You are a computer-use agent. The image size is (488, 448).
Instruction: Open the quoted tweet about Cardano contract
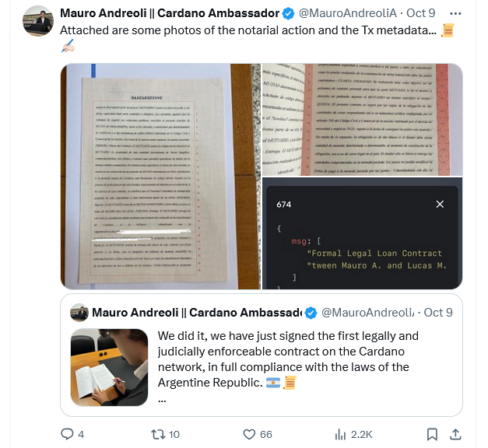tap(262, 355)
